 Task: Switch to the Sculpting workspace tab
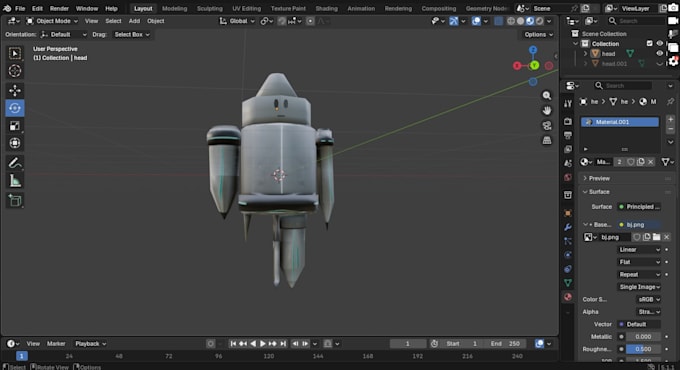pos(209,8)
